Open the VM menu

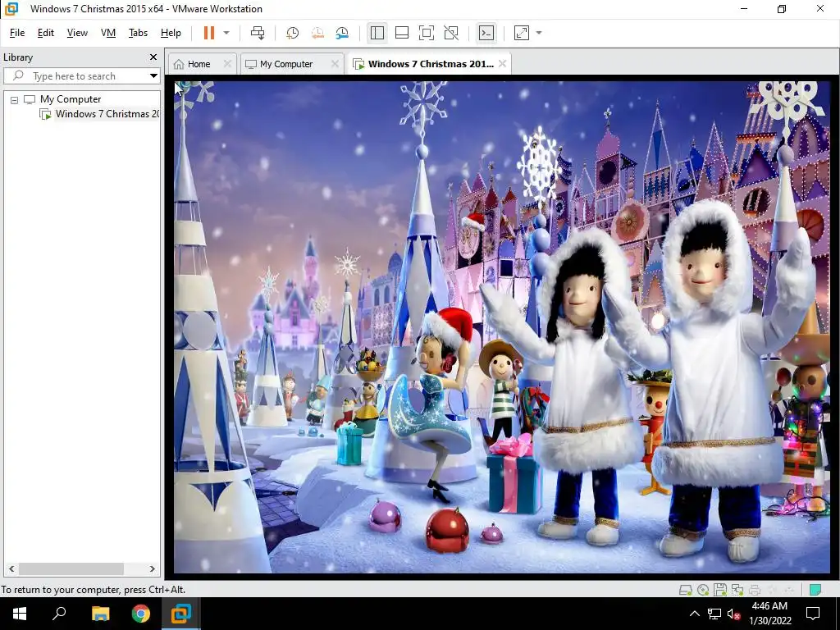[108, 33]
